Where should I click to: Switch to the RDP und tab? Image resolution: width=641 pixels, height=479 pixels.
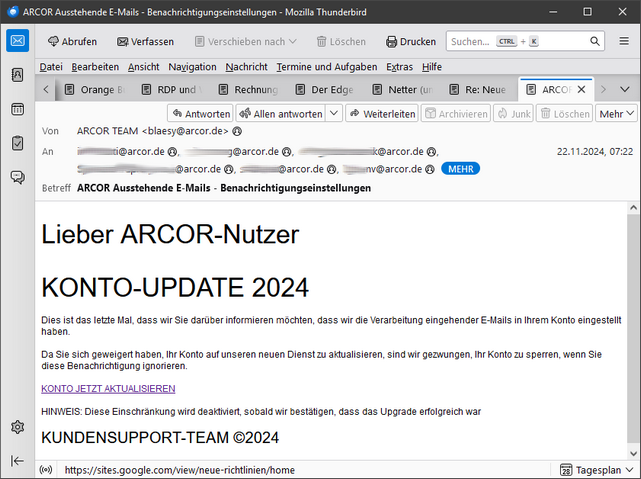click(172, 90)
